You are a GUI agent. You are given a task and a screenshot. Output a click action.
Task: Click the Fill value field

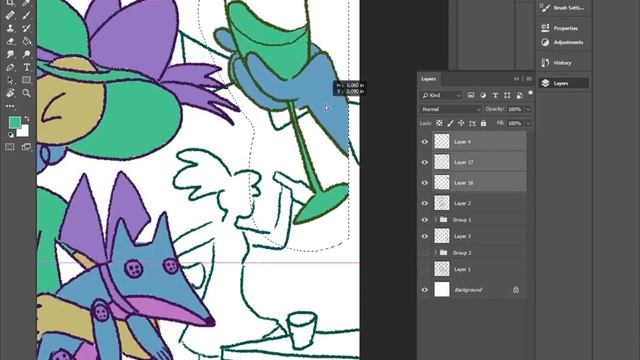(x=515, y=123)
